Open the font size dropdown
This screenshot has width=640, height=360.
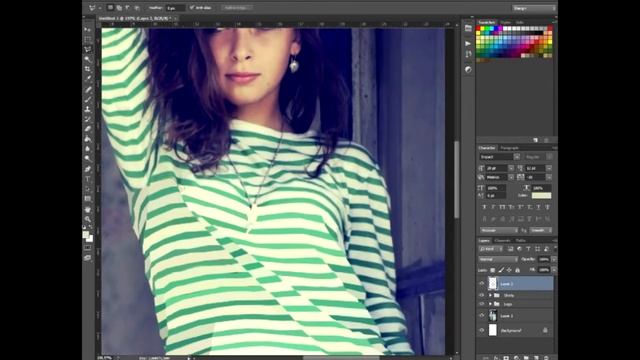point(511,168)
